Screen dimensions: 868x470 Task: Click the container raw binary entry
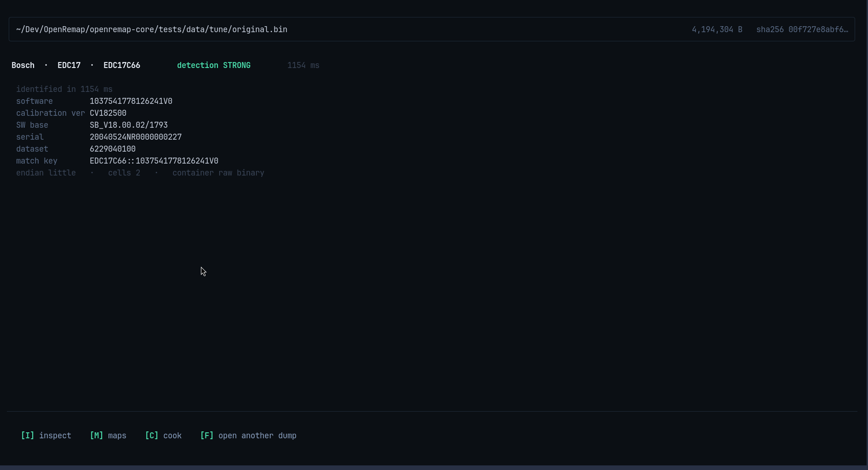pyautogui.click(x=218, y=173)
